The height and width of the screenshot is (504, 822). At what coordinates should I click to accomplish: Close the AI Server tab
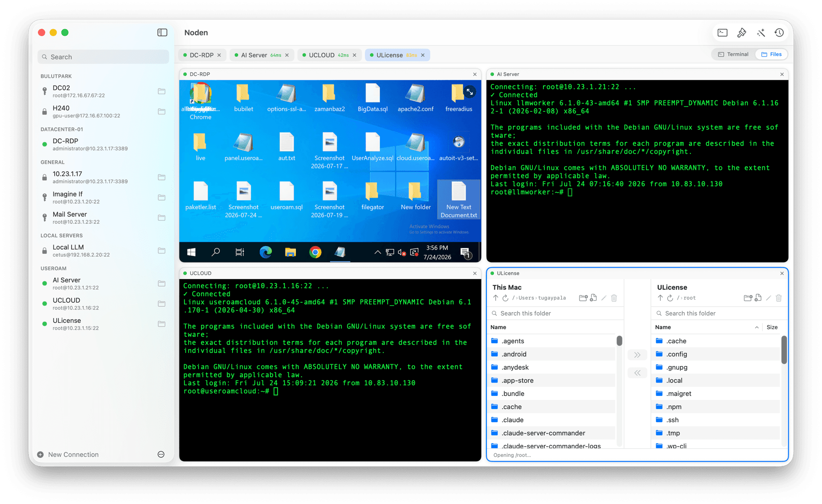coord(287,55)
